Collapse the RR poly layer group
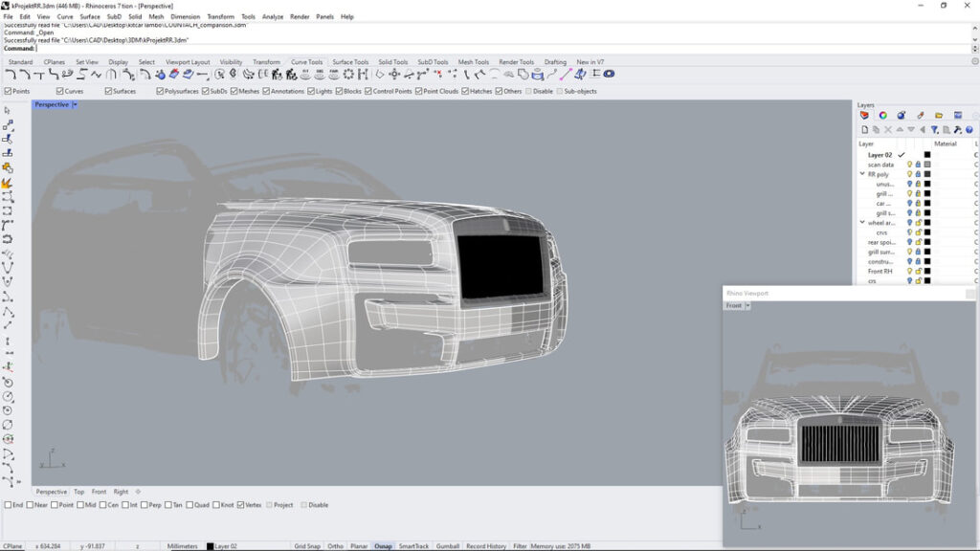Screen dimensions: 980x551 (x=862, y=174)
